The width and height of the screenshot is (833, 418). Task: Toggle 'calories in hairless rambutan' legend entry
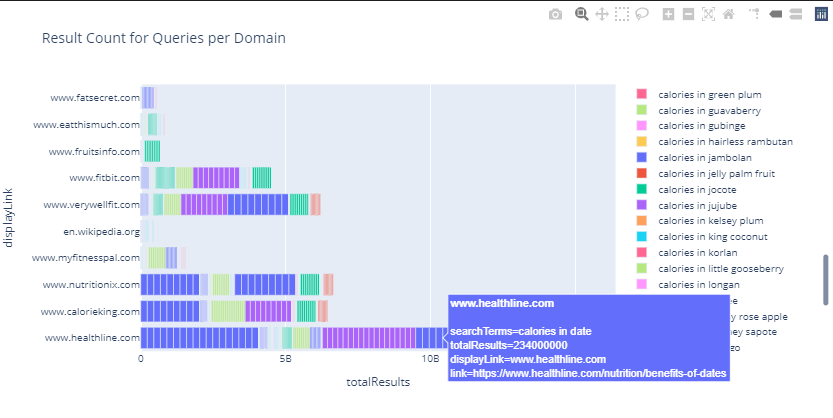(x=715, y=142)
